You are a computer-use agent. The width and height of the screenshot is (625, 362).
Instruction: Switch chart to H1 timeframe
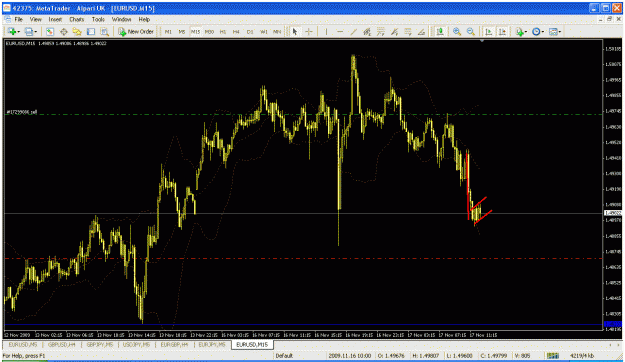tap(223, 31)
